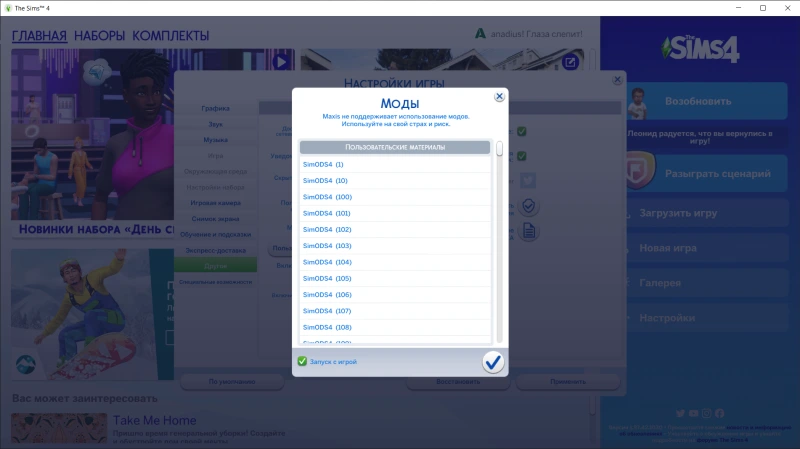This screenshot has height=449, width=800.
Task: Select SimODS4 (106) entry
Action: pos(395,295)
